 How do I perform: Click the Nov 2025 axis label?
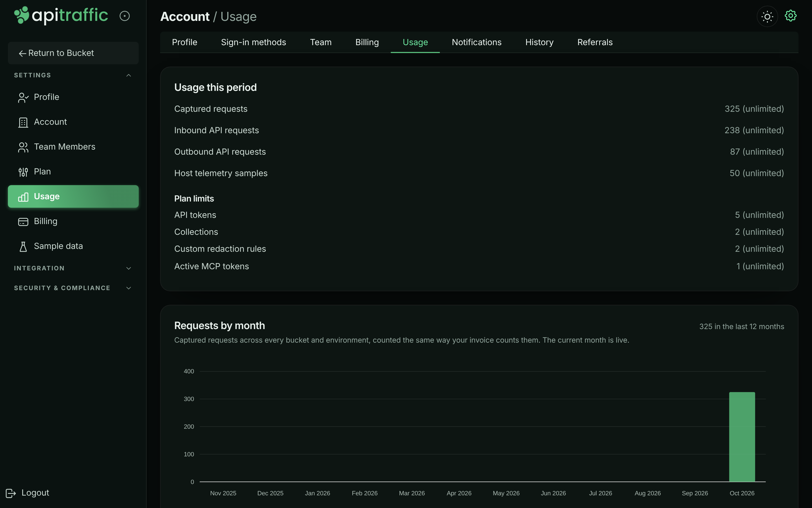pyautogui.click(x=223, y=493)
